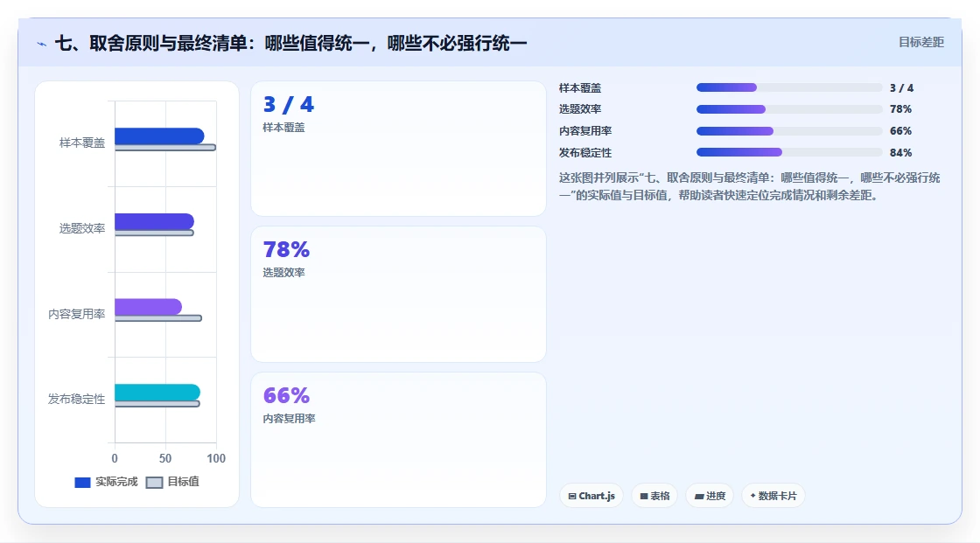
Task: Click the 66% card value
Action: click(x=286, y=395)
